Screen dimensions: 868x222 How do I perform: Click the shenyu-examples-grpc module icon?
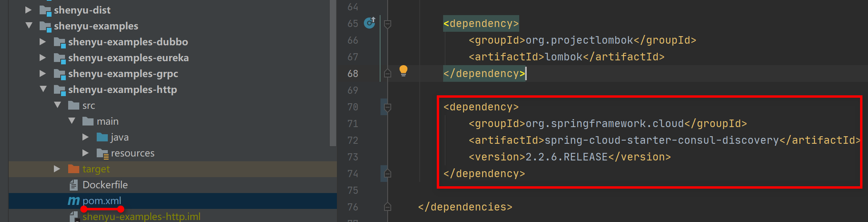[59, 74]
